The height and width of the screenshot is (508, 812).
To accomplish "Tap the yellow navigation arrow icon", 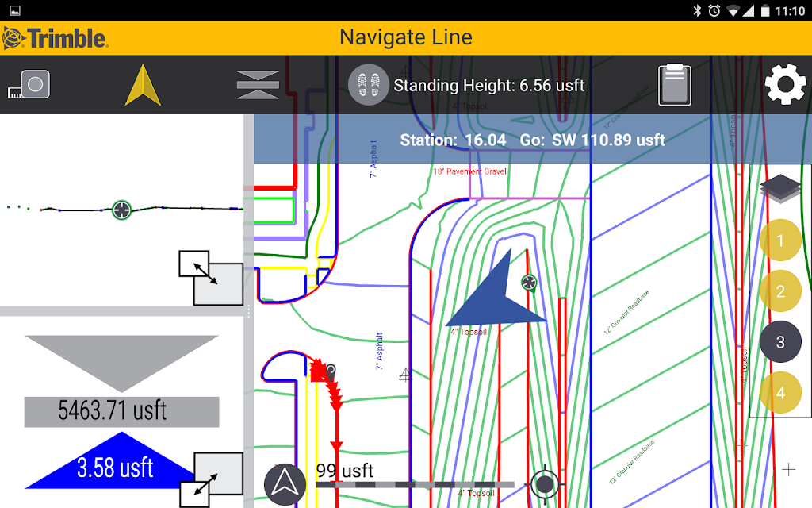I will (143, 86).
